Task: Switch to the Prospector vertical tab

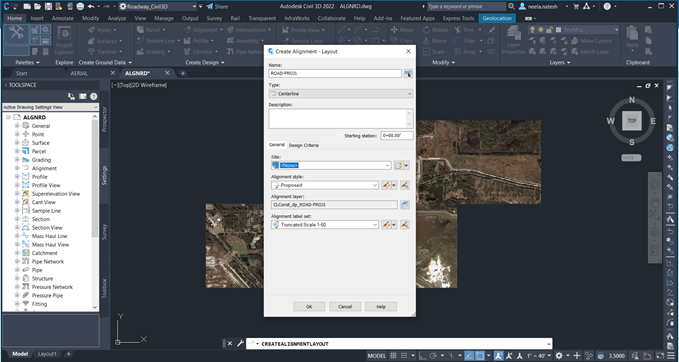Action: click(x=104, y=119)
